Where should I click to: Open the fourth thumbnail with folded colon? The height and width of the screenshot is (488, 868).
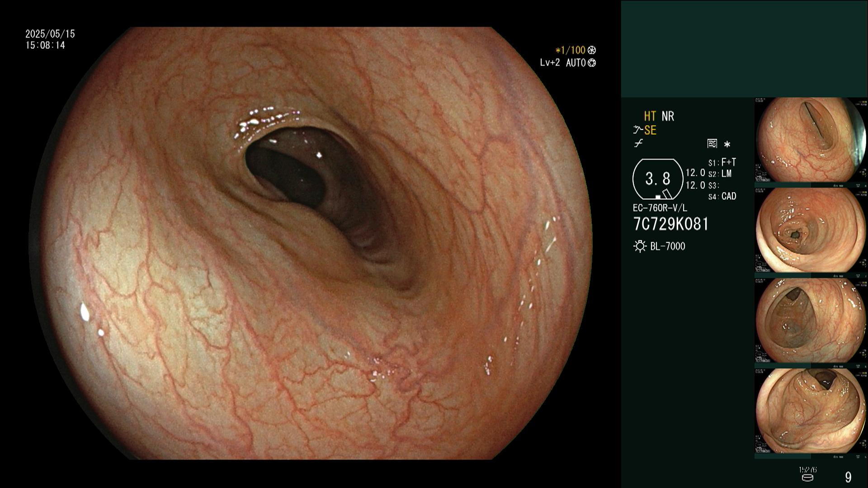(811, 411)
